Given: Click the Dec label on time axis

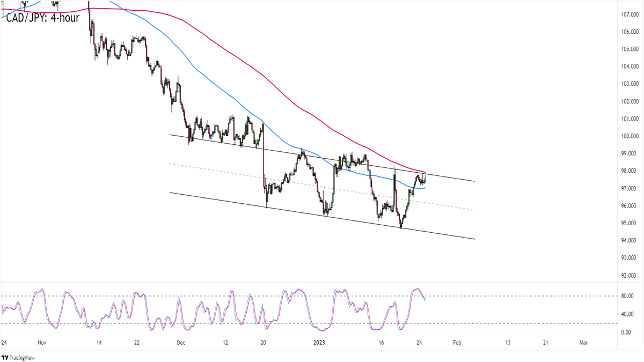Looking at the screenshot, I should 181,342.
